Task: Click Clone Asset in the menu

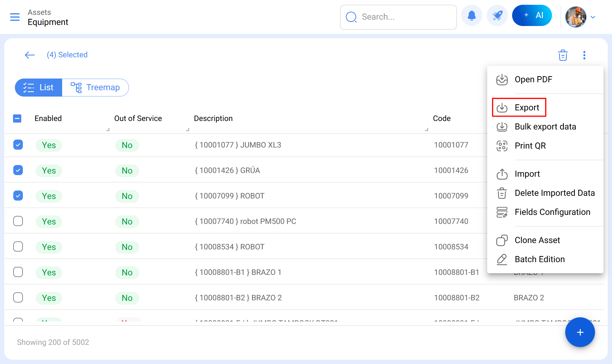Action: click(x=537, y=240)
